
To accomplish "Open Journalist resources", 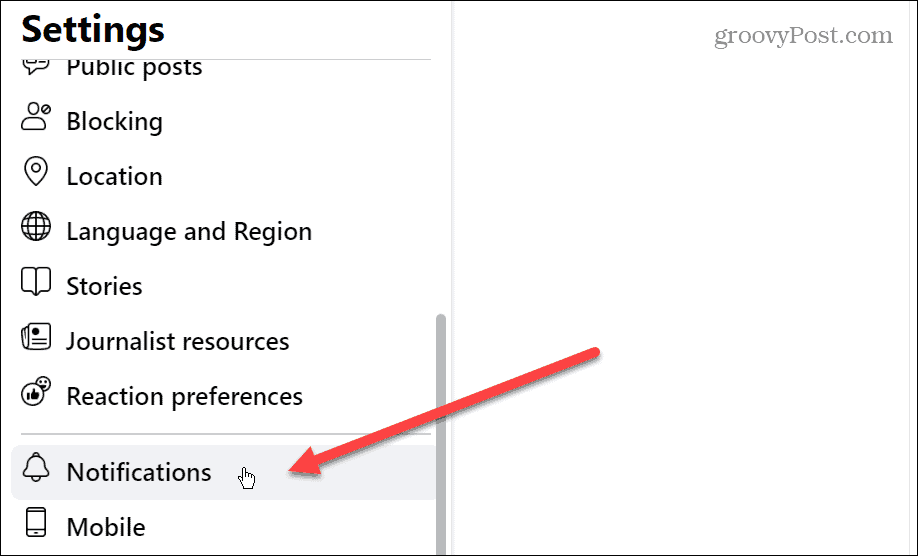I will 223,341.
